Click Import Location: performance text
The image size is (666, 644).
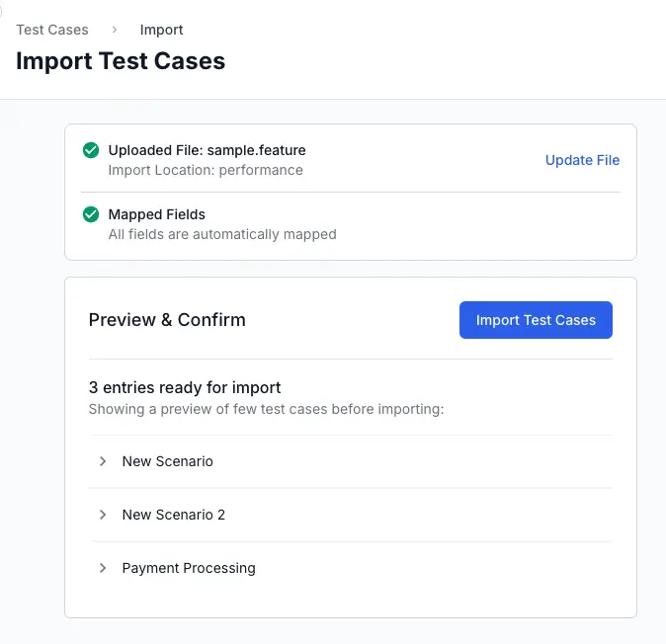tap(205, 170)
